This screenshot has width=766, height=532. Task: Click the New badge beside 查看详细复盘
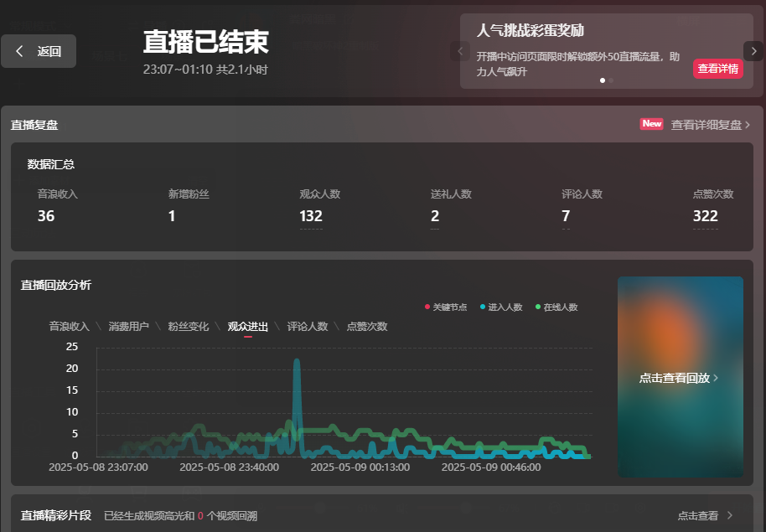click(651, 124)
